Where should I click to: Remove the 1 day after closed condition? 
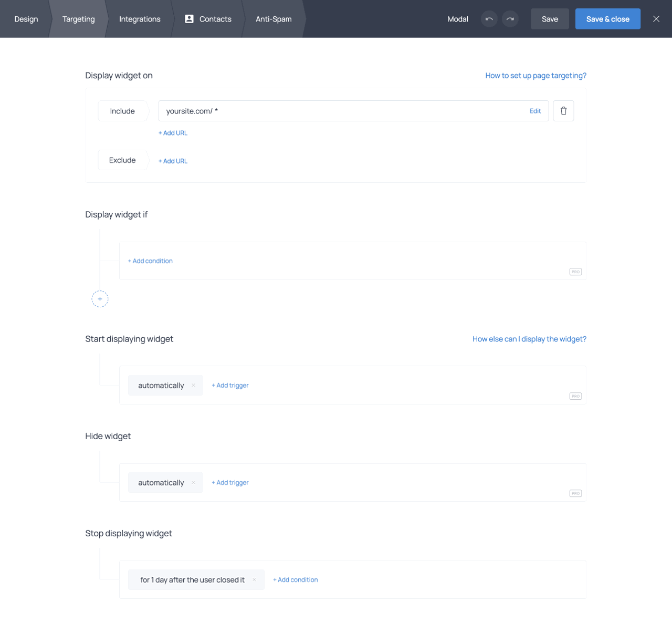coord(254,580)
